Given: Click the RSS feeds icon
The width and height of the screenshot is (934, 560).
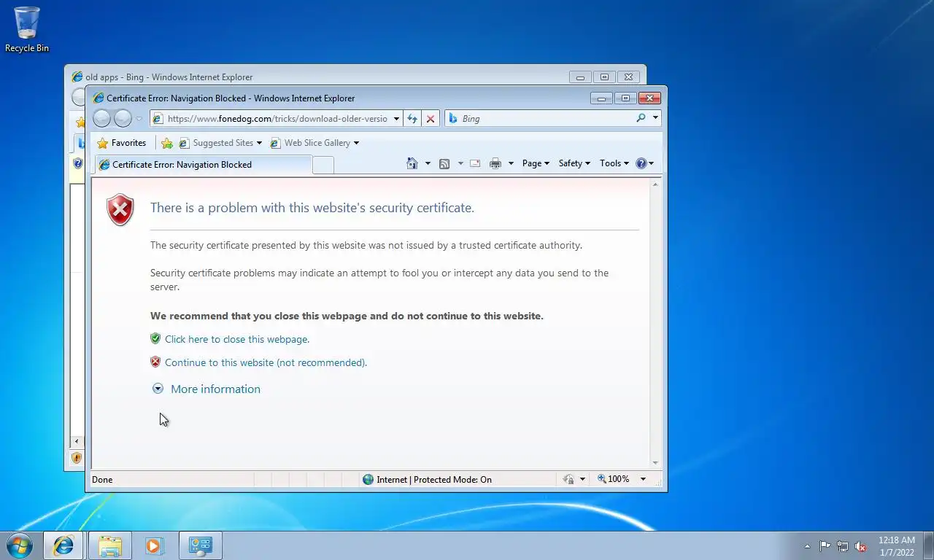Looking at the screenshot, I should click(444, 163).
